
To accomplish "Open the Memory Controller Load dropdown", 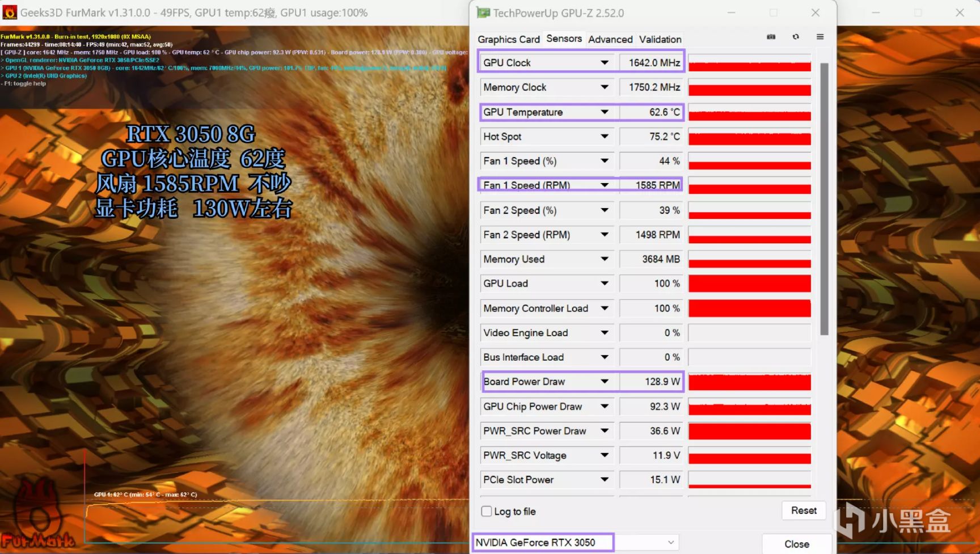I will point(605,308).
